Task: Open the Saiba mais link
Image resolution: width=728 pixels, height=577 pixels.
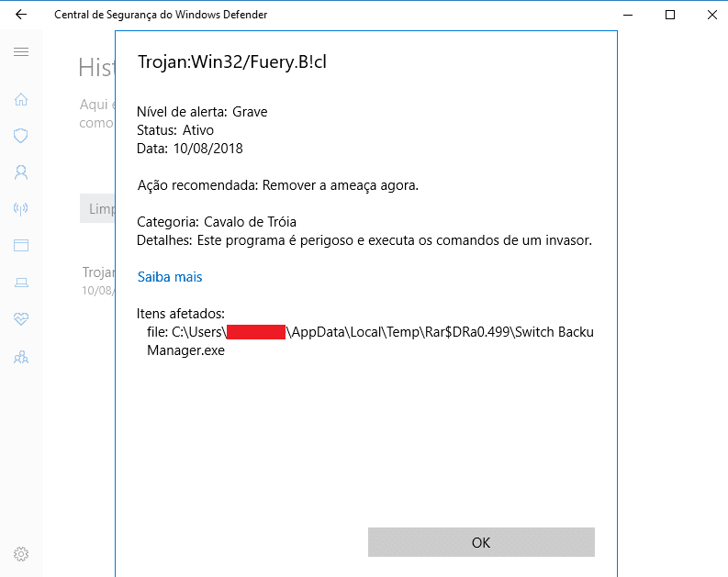Action: (170, 277)
